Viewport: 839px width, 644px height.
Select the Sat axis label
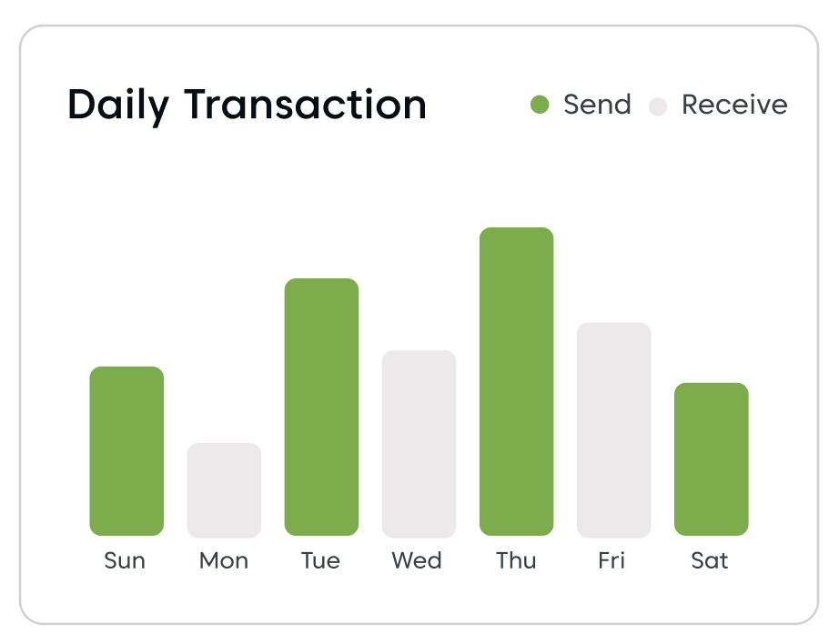tap(710, 560)
